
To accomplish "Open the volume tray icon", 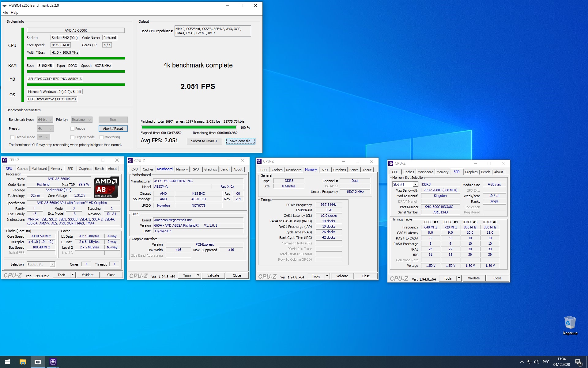I will 537,362.
